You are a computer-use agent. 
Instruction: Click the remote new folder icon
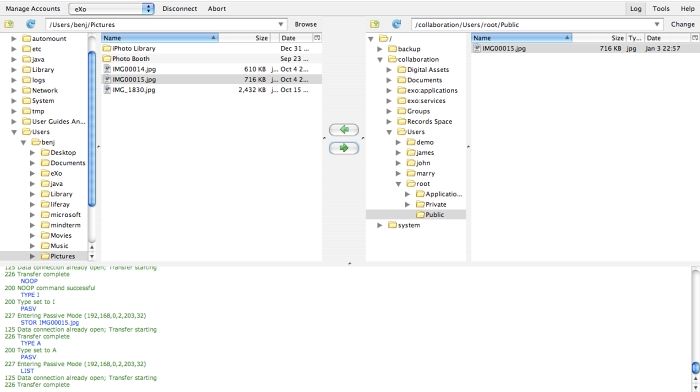(375, 24)
